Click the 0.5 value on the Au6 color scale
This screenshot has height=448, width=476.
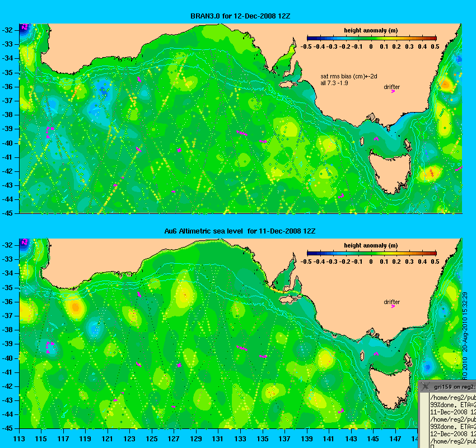[435, 262]
